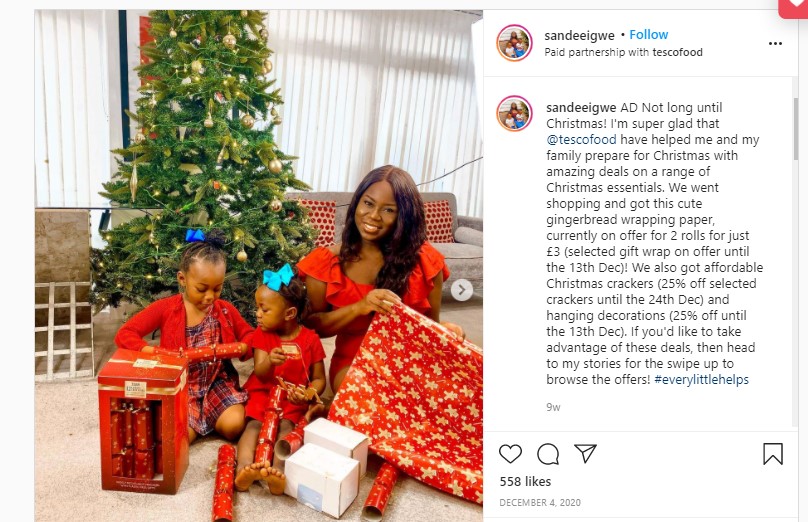Image resolution: width=808 pixels, height=522 pixels.
Task: Go to next photo with carousel arrow
Action: pyautogui.click(x=462, y=290)
